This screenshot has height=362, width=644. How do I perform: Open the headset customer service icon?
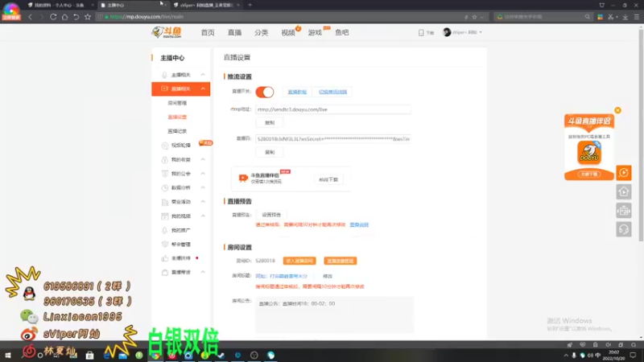pyautogui.click(x=623, y=229)
